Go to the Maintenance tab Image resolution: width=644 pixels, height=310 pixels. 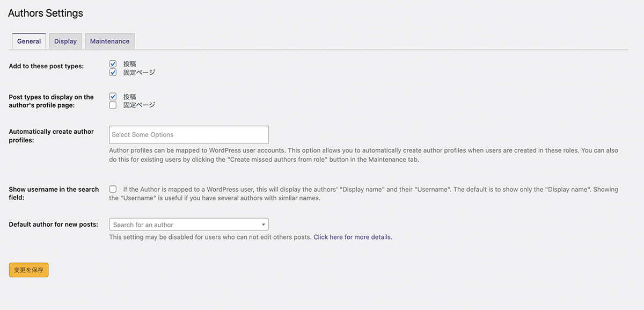click(109, 41)
